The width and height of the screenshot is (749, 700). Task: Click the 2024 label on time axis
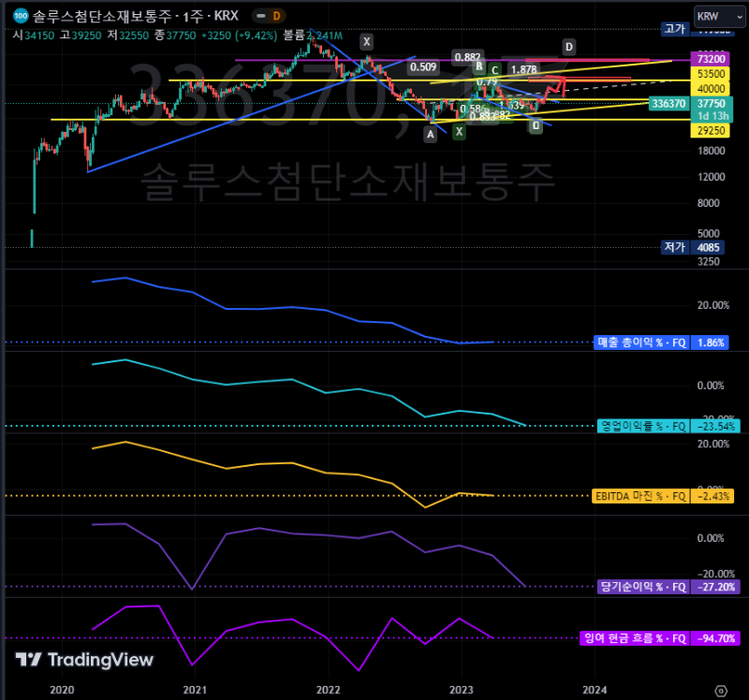595,690
